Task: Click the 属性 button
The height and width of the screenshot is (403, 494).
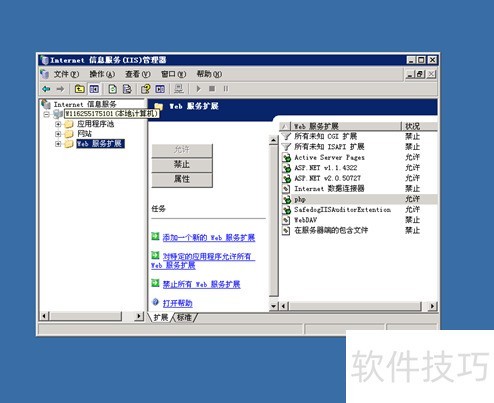Action: click(x=182, y=179)
